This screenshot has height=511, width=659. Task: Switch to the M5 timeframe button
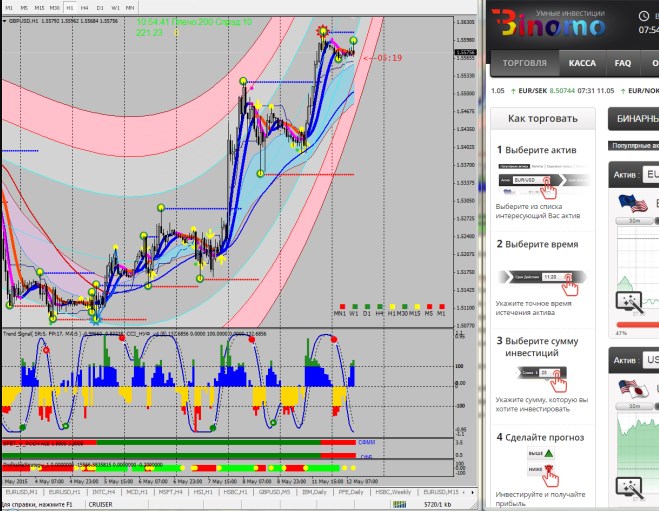(x=25, y=7)
